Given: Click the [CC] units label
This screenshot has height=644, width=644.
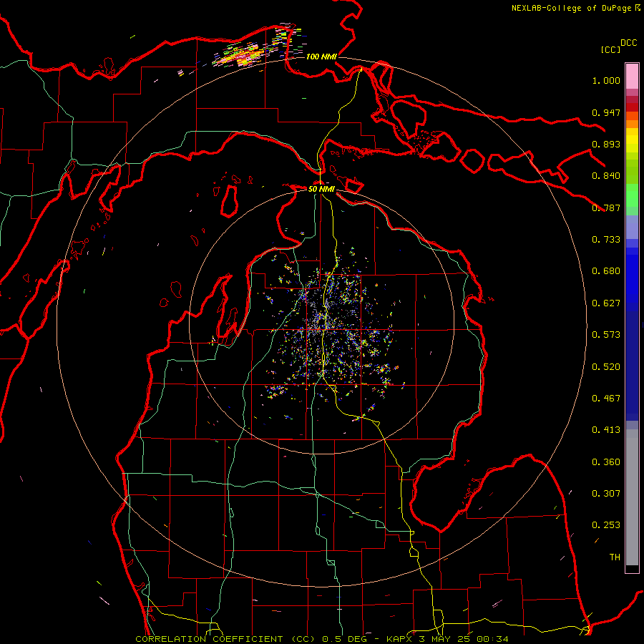Looking at the screenshot, I should click(x=611, y=49).
